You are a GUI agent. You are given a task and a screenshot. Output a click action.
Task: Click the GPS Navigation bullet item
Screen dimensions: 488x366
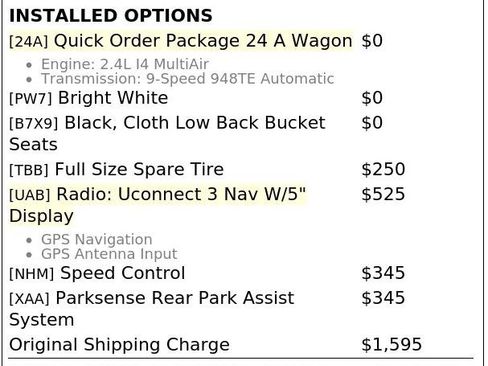coord(97,239)
